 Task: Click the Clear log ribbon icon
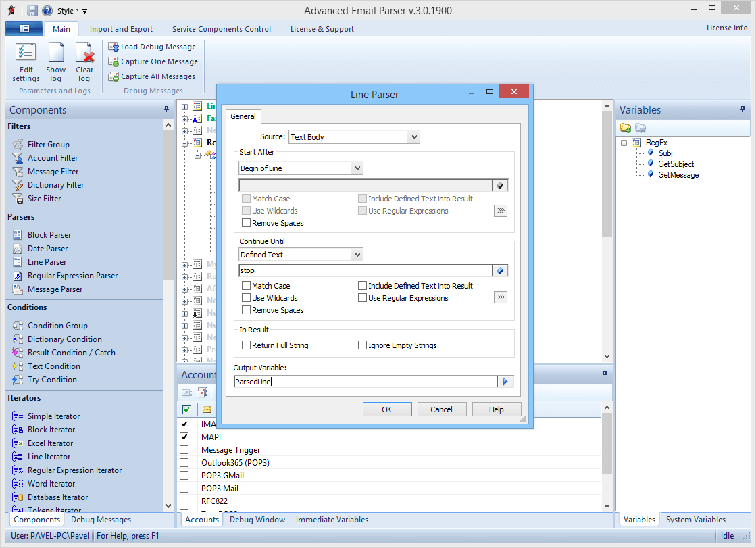tap(84, 63)
